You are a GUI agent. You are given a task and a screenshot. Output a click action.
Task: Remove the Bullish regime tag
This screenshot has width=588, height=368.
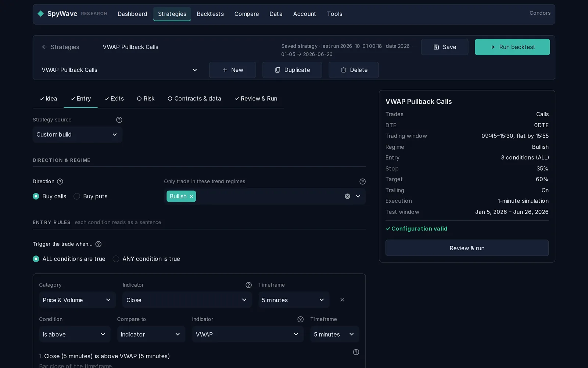pyautogui.click(x=191, y=197)
